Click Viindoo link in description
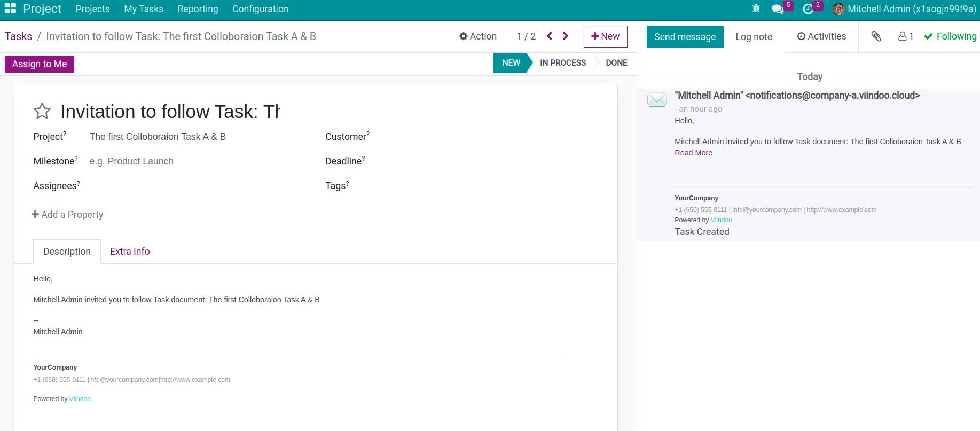The height and width of the screenshot is (431, 980). point(80,399)
